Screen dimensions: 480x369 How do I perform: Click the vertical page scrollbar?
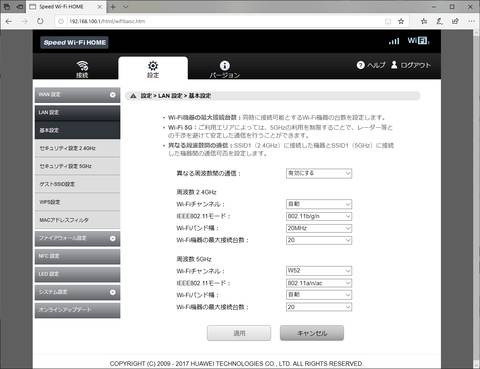coord(476,199)
